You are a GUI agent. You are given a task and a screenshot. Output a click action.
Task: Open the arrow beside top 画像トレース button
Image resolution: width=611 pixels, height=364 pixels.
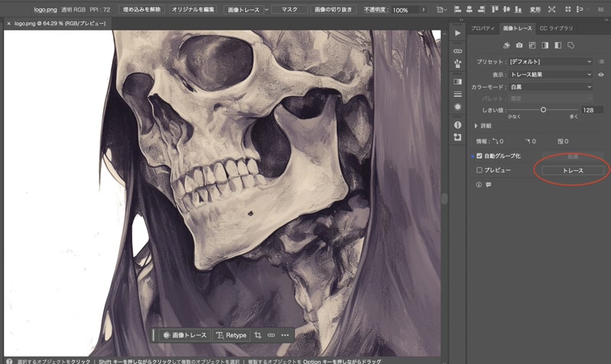tap(267, 10)
